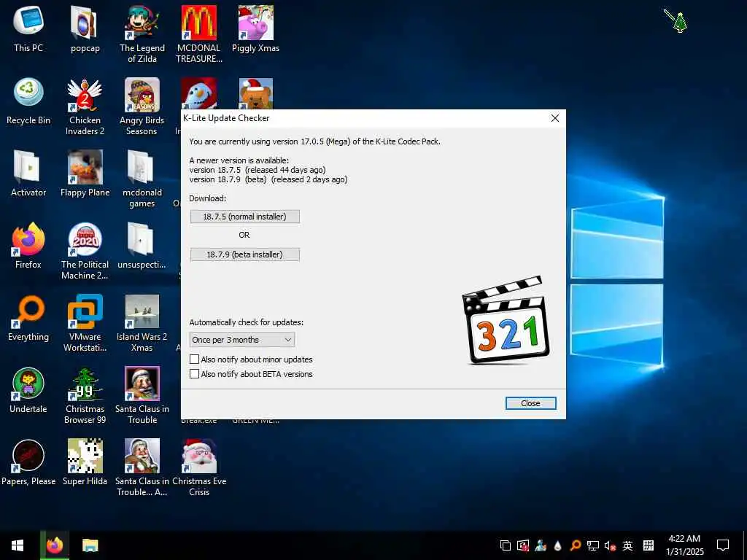The height and width of the screenshot is (560, 747).
Task: Select the Firefox desktop shortcut
Action: click(x=28, y=245)
